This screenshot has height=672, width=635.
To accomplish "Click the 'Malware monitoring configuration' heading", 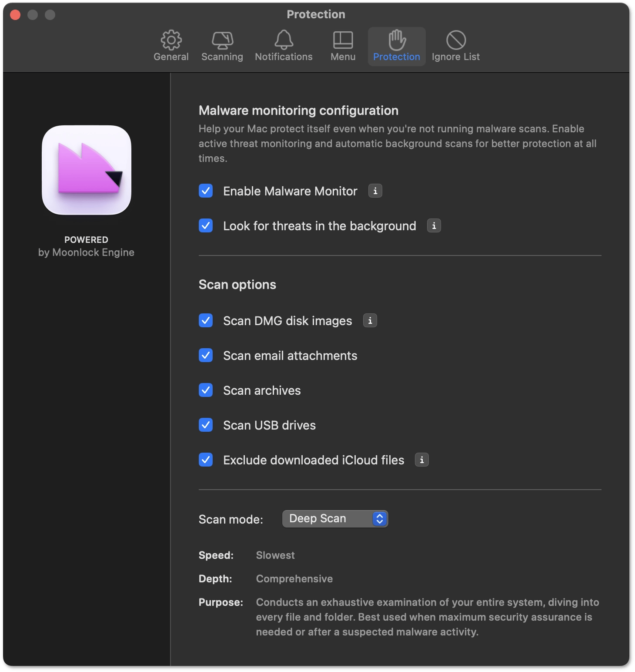I will point(298,111).
